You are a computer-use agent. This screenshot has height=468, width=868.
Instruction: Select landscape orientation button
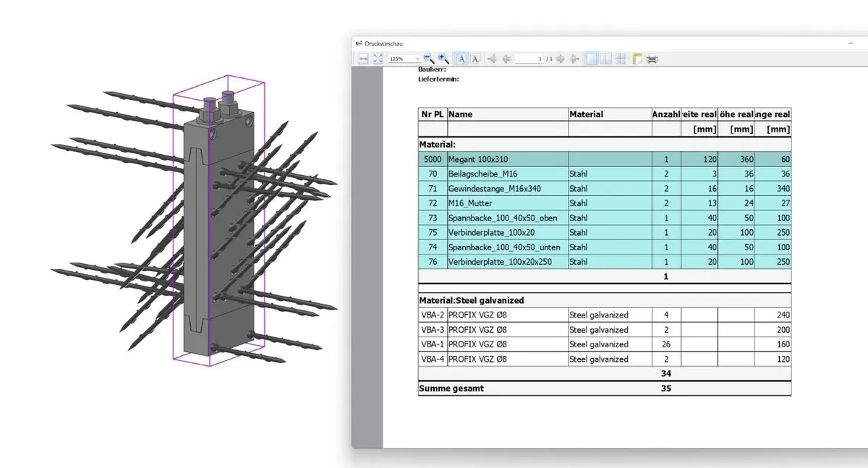(x=475, y=59)
